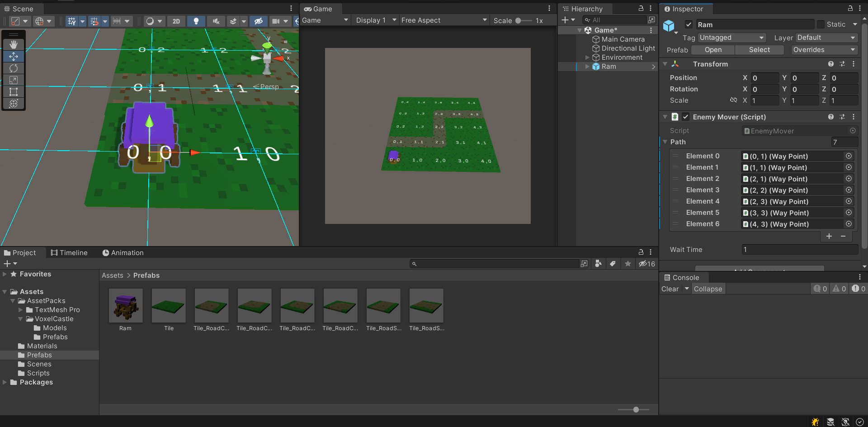Click the prefab Open button
This screenshot has width=868, height=427.
point(713,50)
